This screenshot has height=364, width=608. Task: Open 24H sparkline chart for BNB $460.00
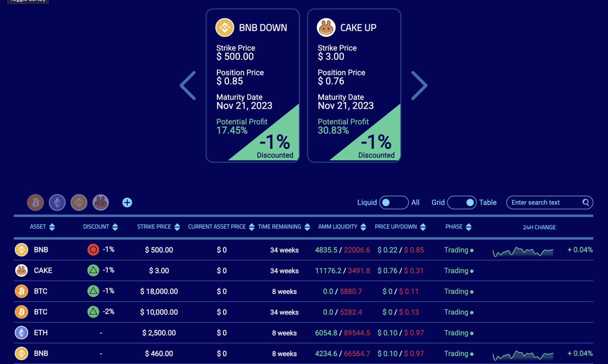[x=523, y=355]
